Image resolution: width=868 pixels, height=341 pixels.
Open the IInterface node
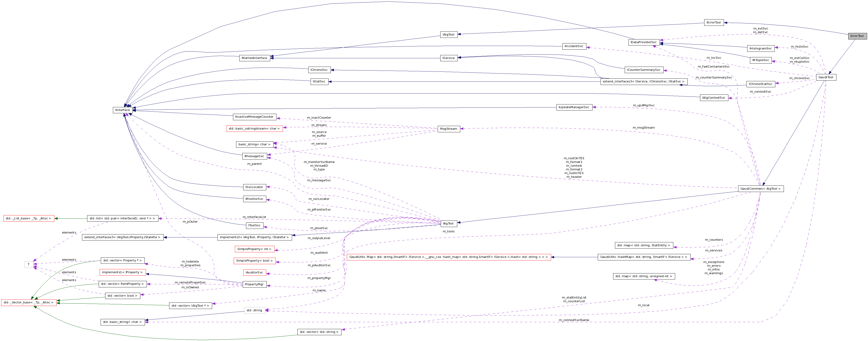pos(123,110)
